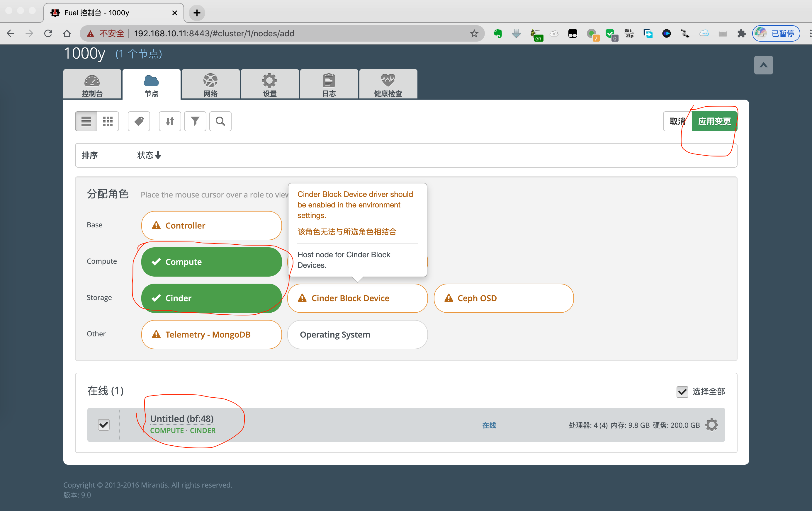Toggle the Cinder Block Device role
The height and width of the screenshot is (511, 812).
357,298
